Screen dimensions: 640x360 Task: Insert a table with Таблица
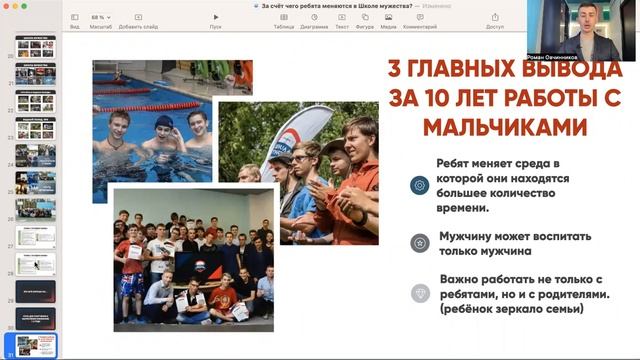(x=284, y=21)
